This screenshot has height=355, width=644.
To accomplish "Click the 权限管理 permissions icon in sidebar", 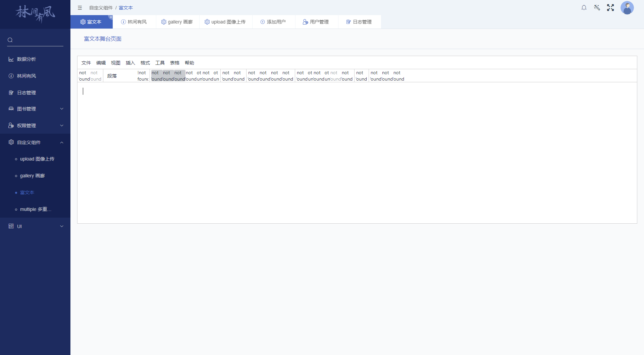I will point(11,125).
